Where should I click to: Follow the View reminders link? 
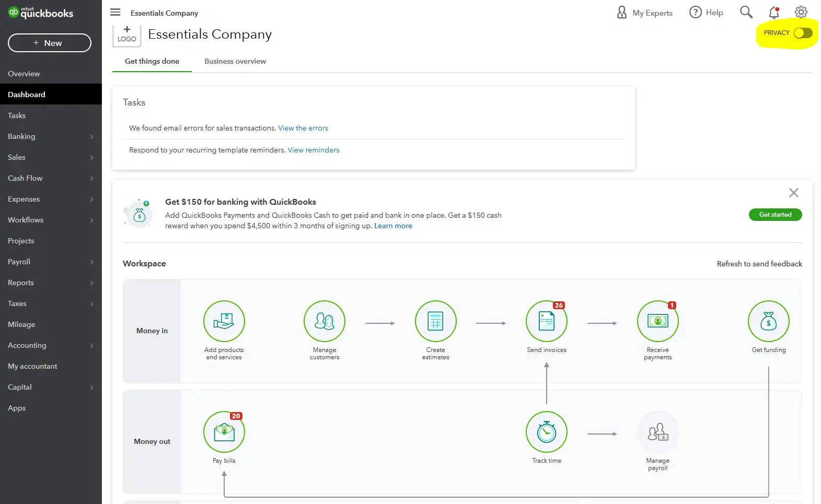[x=314, y=150]
